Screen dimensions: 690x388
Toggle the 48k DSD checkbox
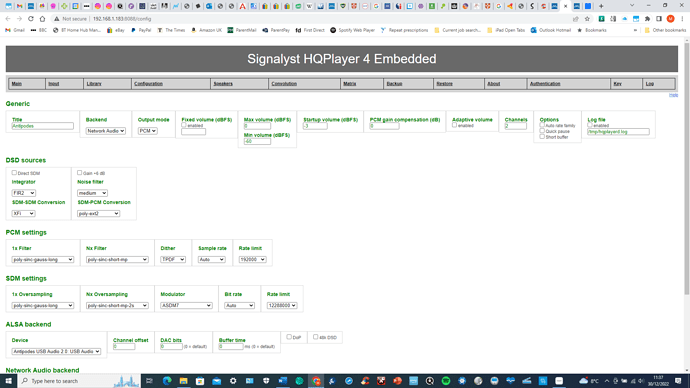[x=316, y=337]
